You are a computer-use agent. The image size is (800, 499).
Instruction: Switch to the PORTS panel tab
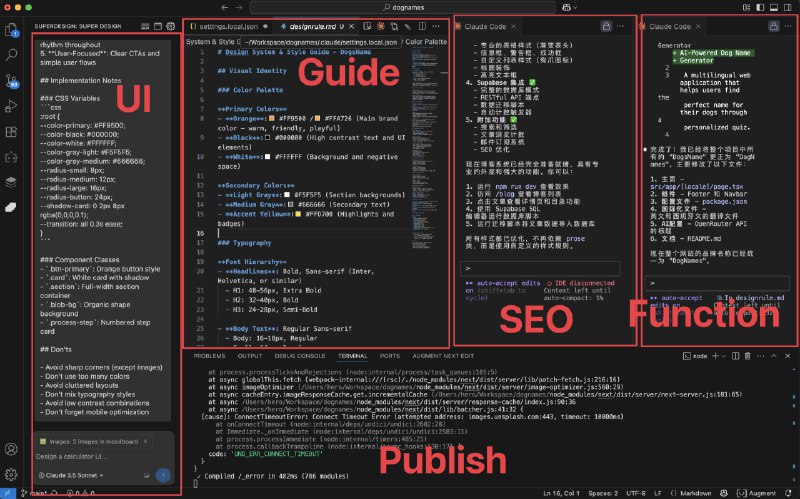coord(390,356)
